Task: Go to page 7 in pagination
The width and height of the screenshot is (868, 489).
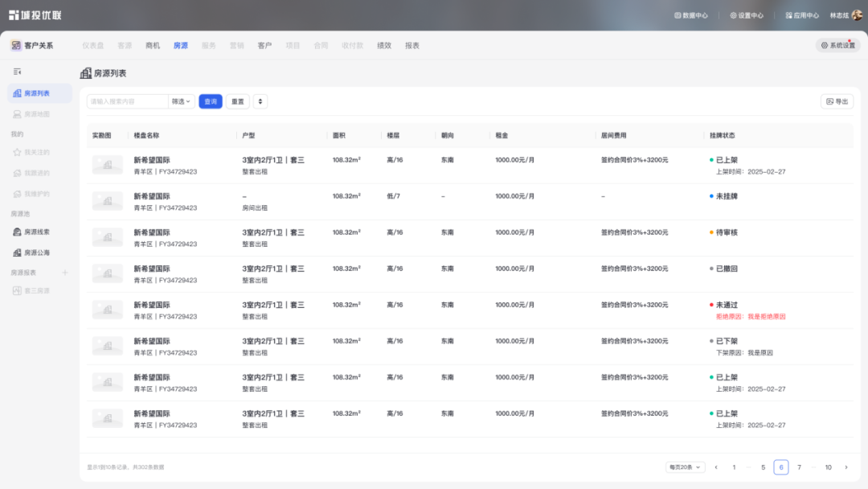Action: tap(799, 467)
